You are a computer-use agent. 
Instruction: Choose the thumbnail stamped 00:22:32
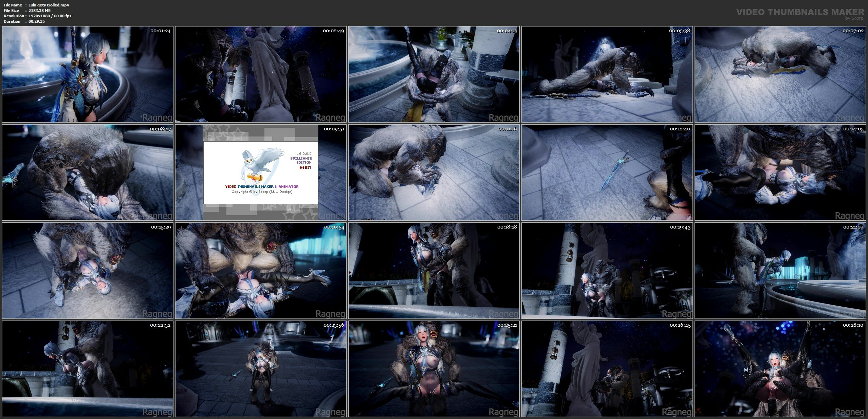coord(88,369)
